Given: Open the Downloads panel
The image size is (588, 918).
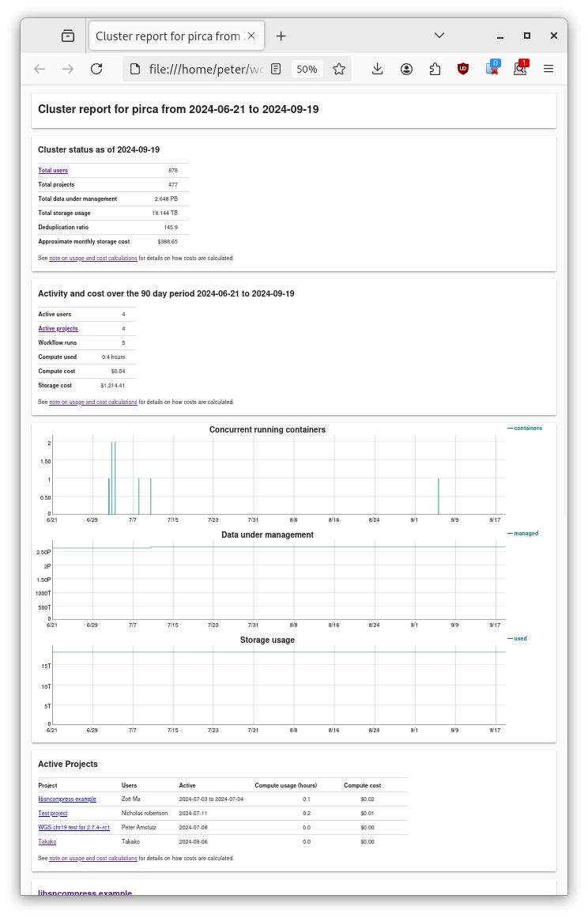Looking at the screenshot, I should coord(378,69).
